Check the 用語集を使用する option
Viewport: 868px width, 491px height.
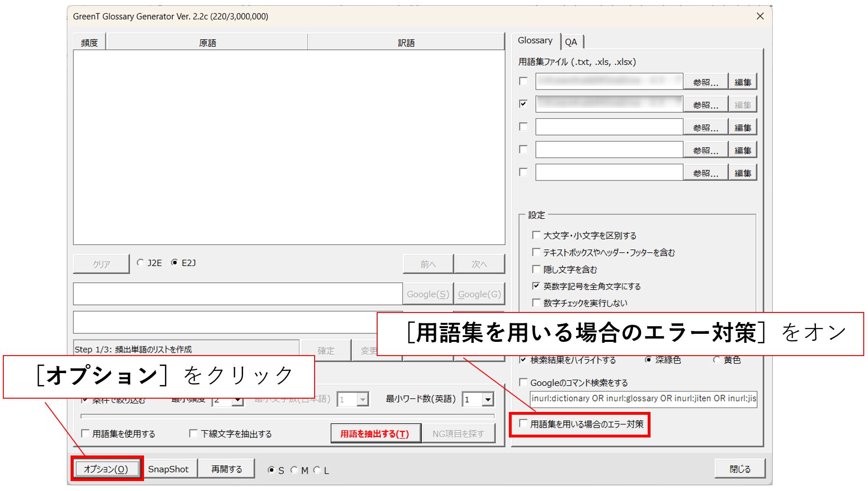pos(86,433)
